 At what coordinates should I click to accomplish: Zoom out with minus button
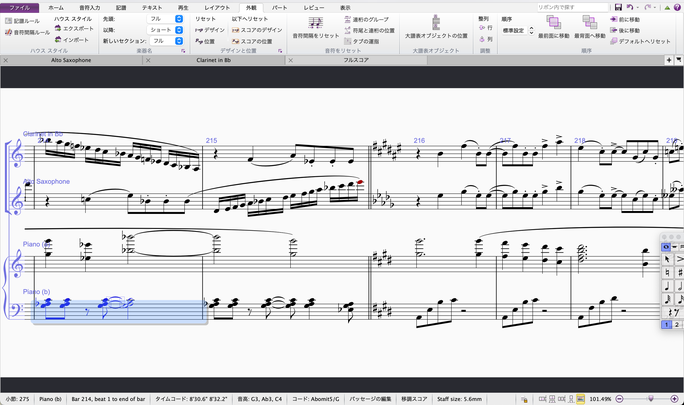[x=619, y=399]
